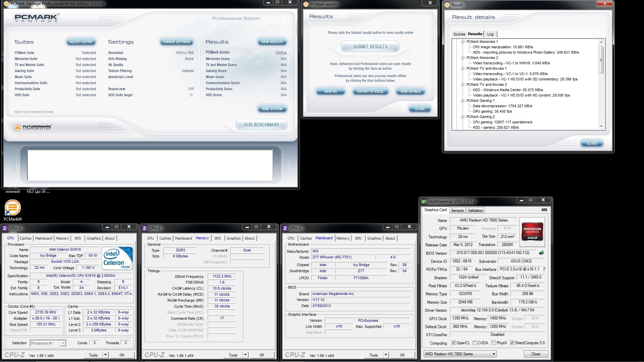Click the Close button in GPU-Z
The height and width of the screenshot is (362, 644).
(x=536, y=354)
